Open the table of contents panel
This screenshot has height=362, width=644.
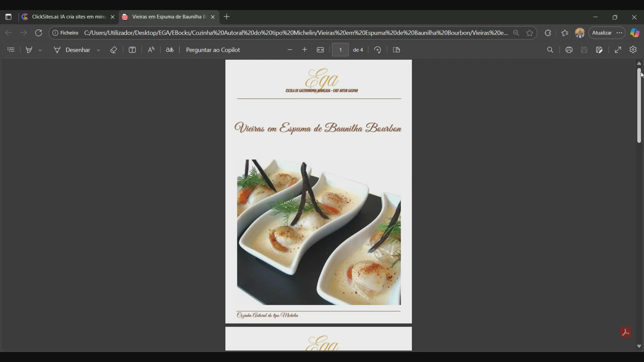pyautogui.click(x=11, y=49)
